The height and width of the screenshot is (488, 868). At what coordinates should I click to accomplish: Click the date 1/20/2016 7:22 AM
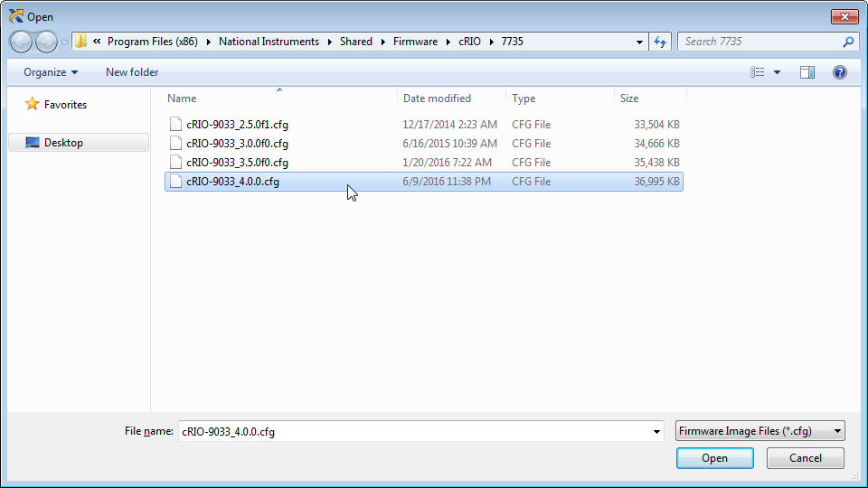447,163
